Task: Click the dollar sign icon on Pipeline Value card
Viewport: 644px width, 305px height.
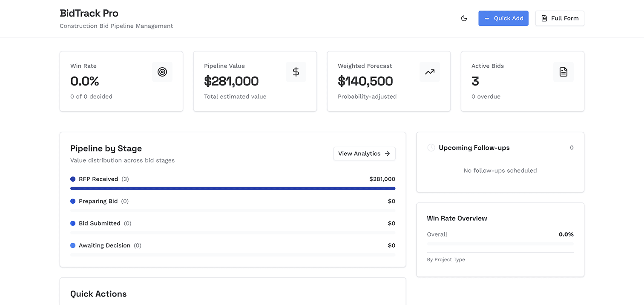Action: point(296,72)
